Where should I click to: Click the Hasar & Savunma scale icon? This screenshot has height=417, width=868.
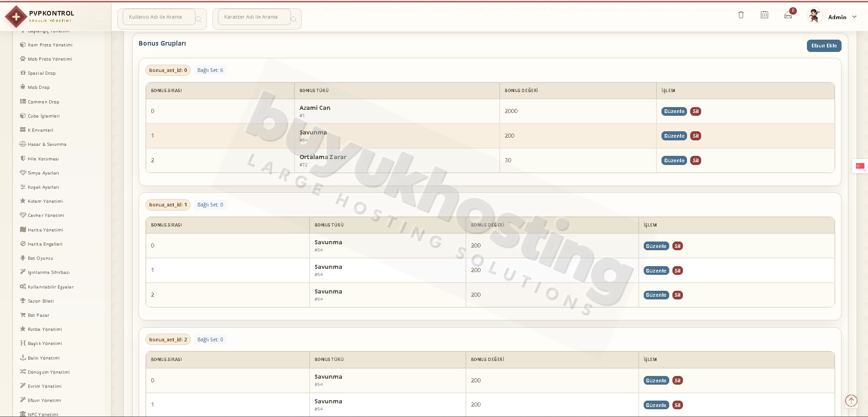point(23,144)
